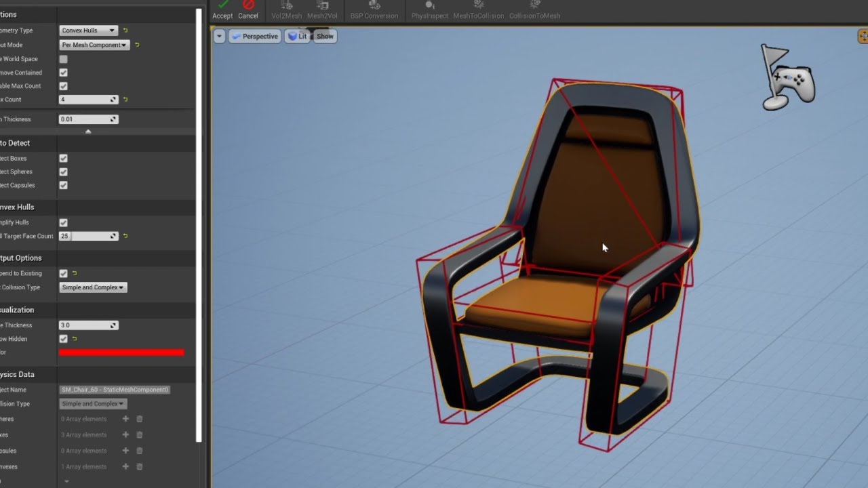Open the Perspective view mode menu
This screenshot has height=488, width=868.
[x=254, y=36]
